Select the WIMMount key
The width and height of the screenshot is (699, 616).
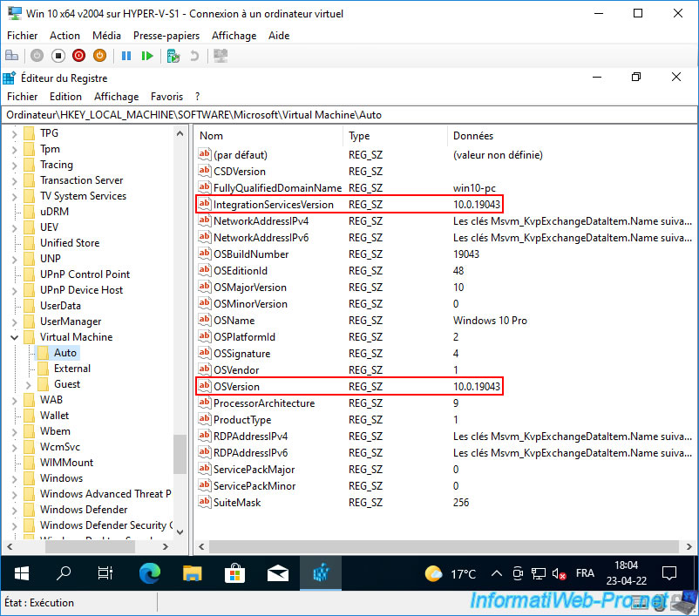[66, 463]
